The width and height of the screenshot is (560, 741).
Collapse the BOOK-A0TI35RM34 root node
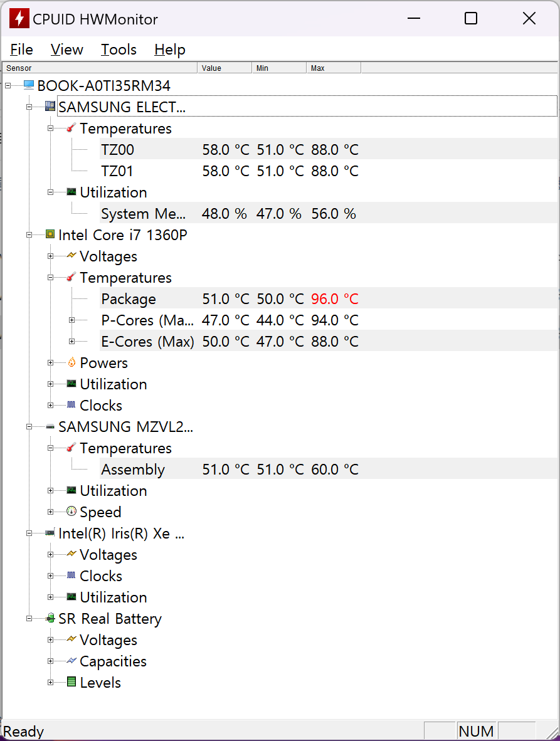8,85
